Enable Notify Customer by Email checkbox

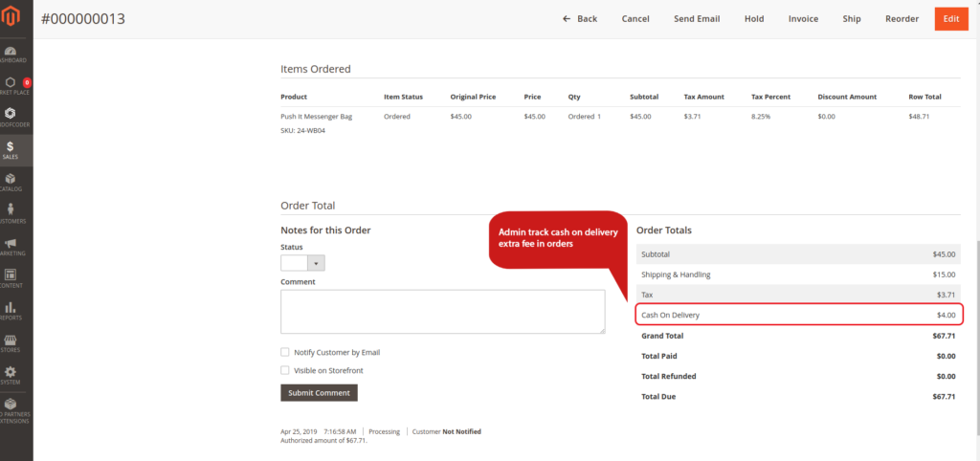tap(285, 352)
